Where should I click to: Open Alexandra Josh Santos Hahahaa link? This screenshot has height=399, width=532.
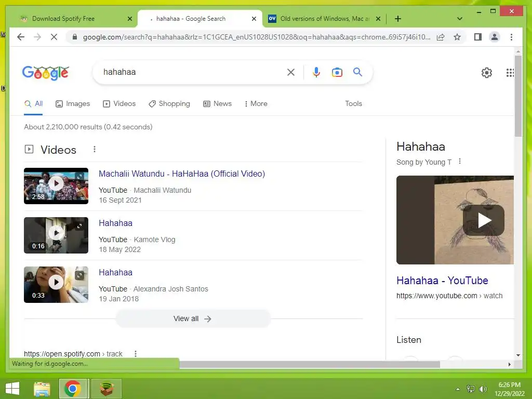click(116, 272)
